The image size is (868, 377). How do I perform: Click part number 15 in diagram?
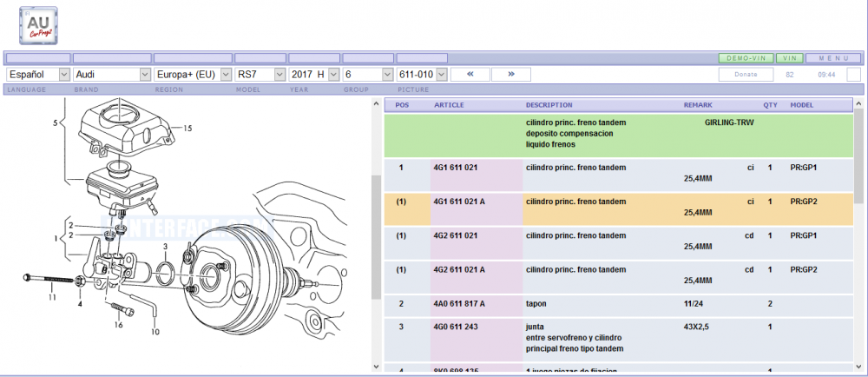tap(187, 129)
